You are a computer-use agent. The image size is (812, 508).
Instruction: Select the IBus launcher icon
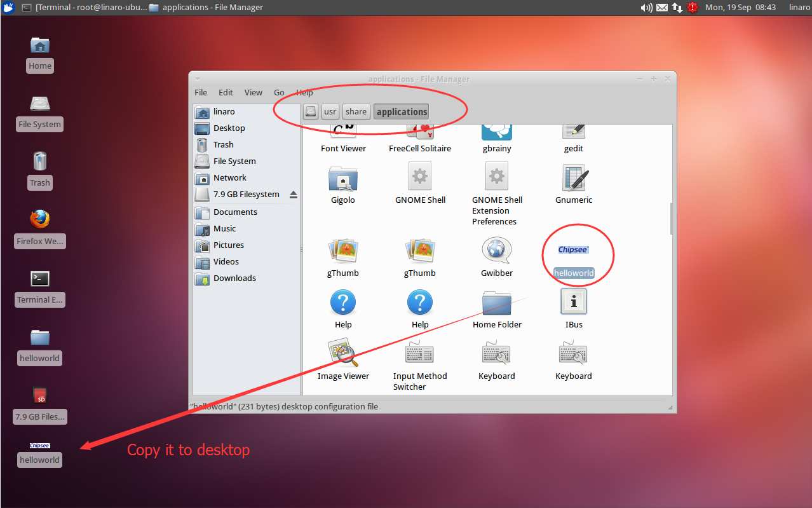tap(574, 301)
